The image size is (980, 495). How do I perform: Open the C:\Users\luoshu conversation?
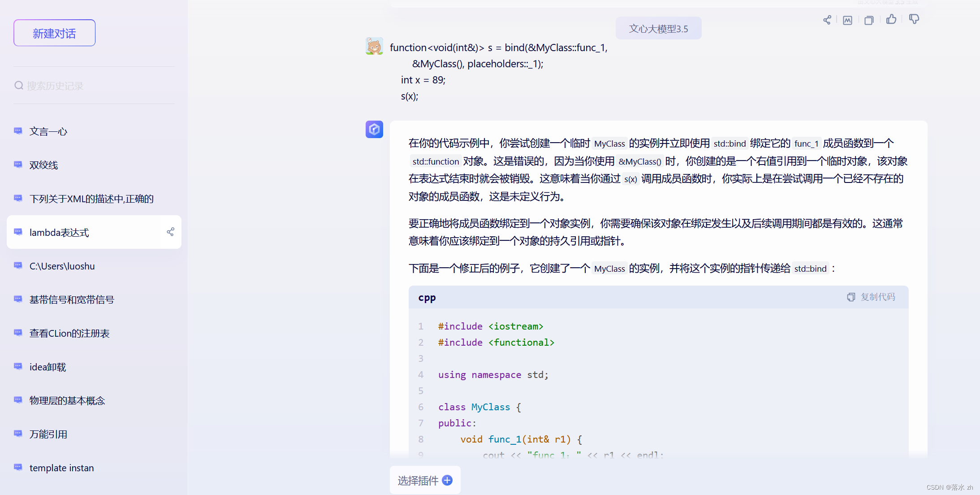pos(62,266)
